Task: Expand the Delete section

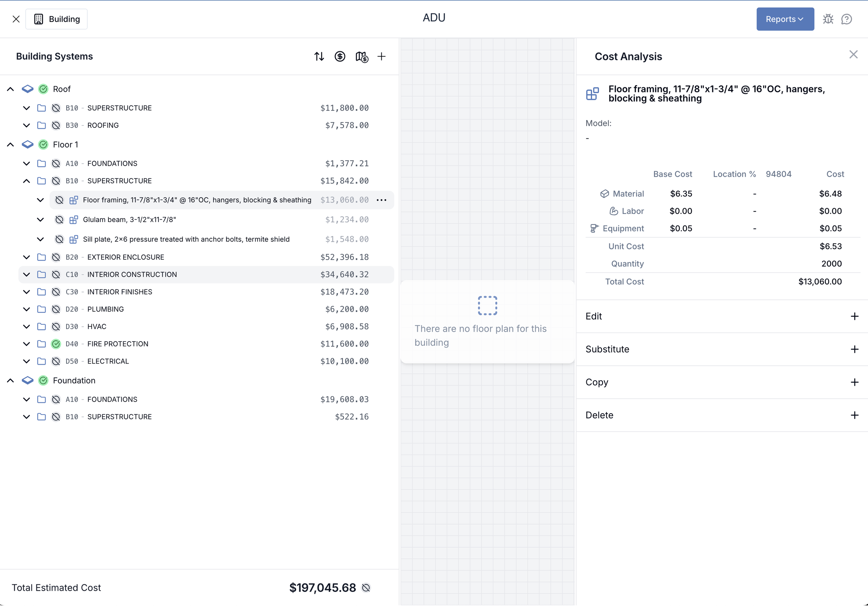Action: coord(854,415)
